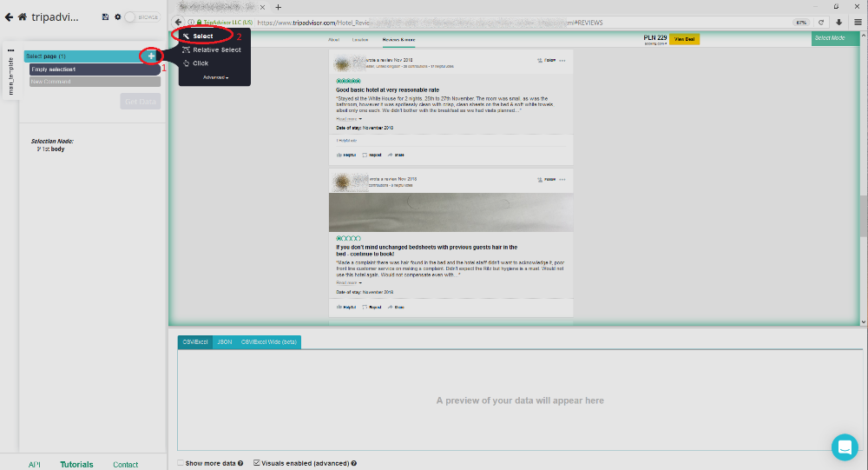The image size is (868, 470).
Task: Open three-dots menu on second review
Action: (x=562, y=180)
